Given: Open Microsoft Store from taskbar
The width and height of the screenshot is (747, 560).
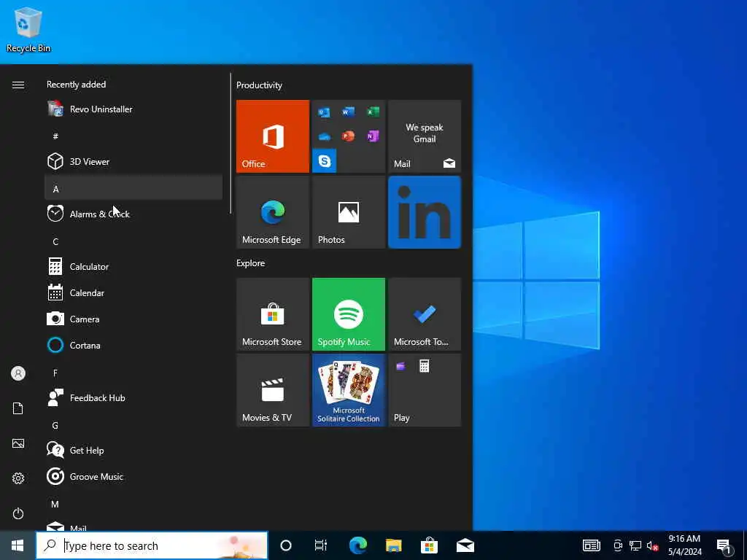Looking at the screenshot, I should click(429, 545).
